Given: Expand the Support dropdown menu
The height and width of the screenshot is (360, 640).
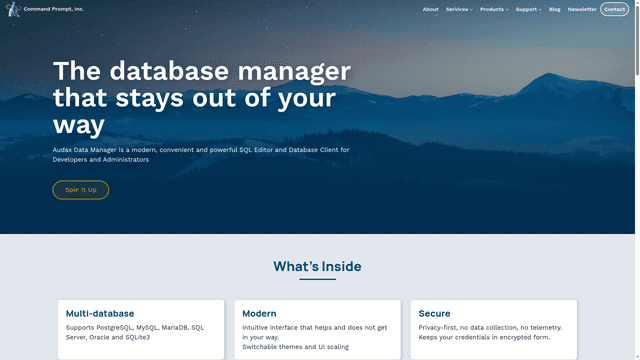Looking at the screenshot, I should point(529,9).
